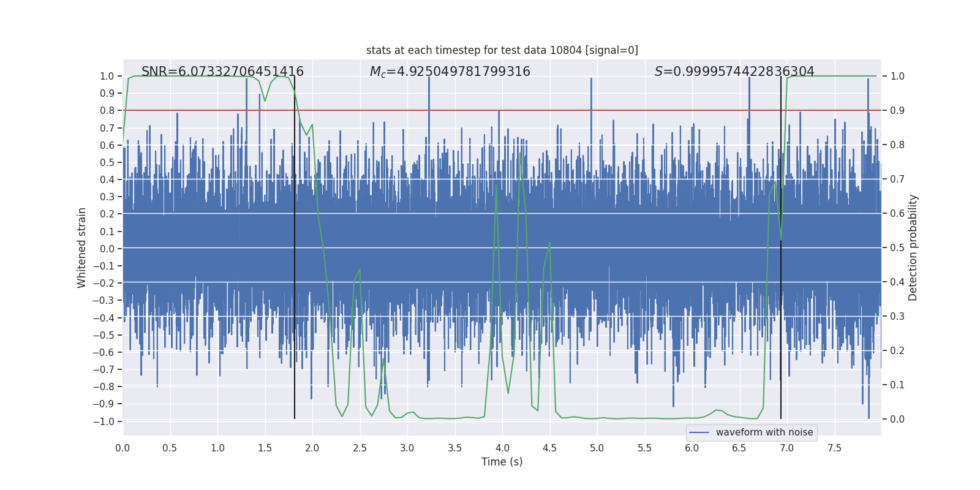Click Time axis tick label 2.0

click(312, 448)
